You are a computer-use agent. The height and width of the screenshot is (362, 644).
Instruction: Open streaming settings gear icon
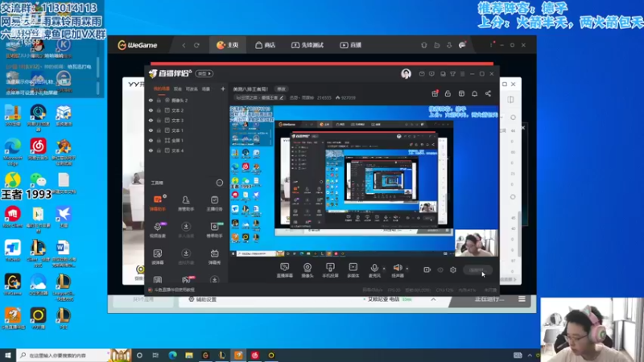[453, 270]
